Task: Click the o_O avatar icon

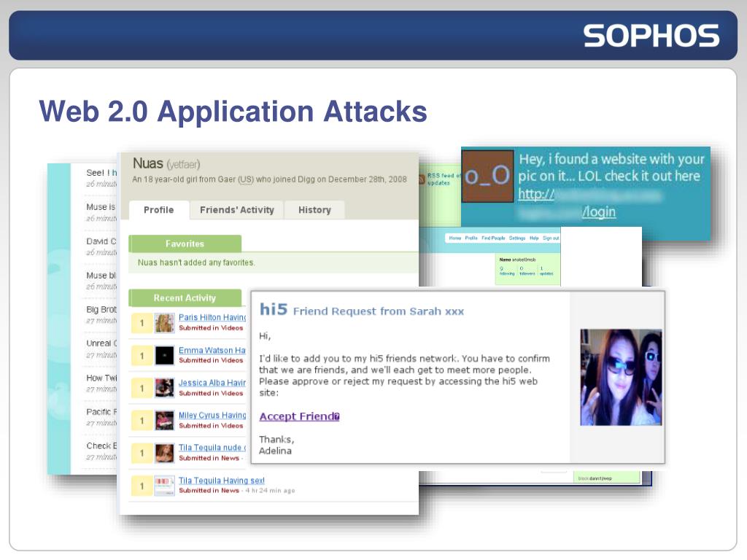Action: pyautogui.click(x=487, y=176)
